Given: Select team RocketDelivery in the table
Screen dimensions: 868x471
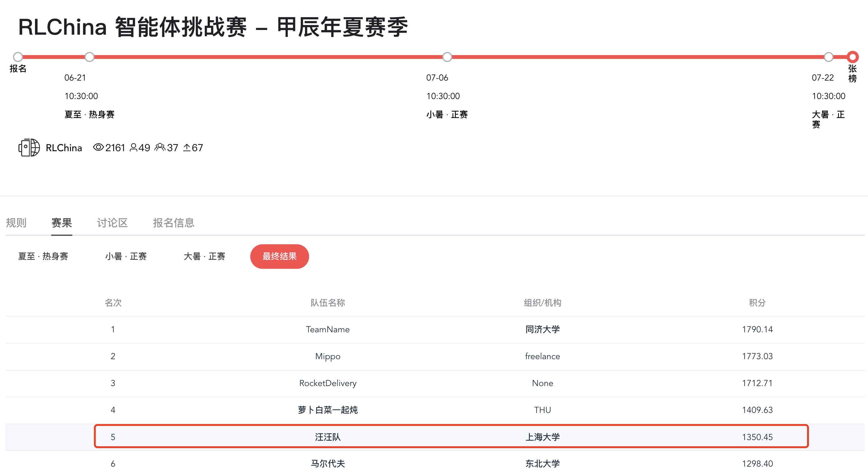Looking at the screenshot, I should 327,383.
